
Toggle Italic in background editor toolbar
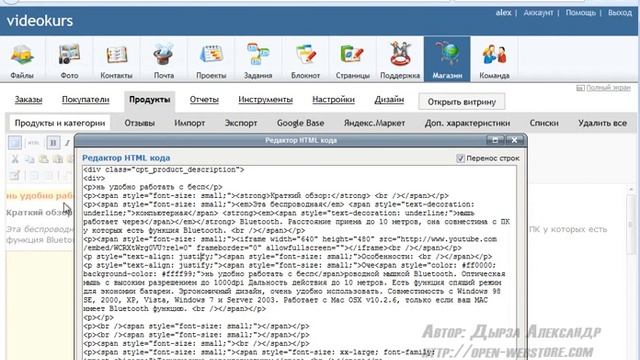[x=67, y=143]
